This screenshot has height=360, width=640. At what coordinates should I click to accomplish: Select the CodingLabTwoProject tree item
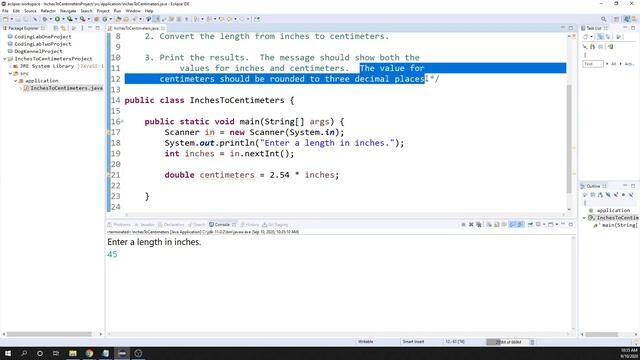(42, 44)
